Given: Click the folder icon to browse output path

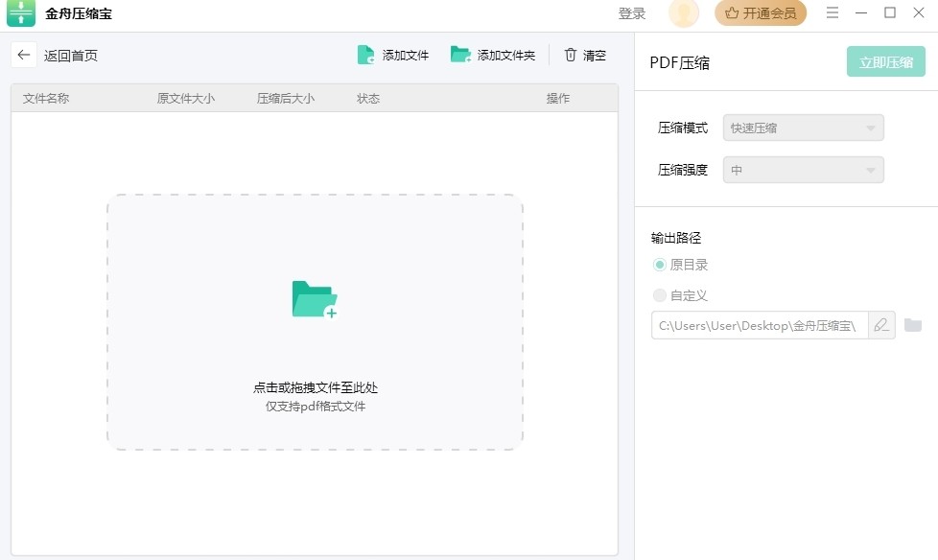Looking at the screenshot, I should [913, 325].
